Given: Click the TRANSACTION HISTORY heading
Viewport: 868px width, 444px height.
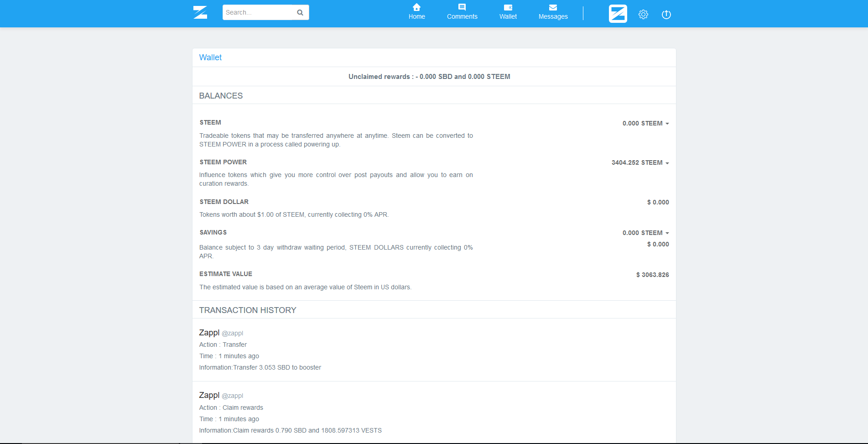Looking at the screenshot, I should (x=248, y=310).
